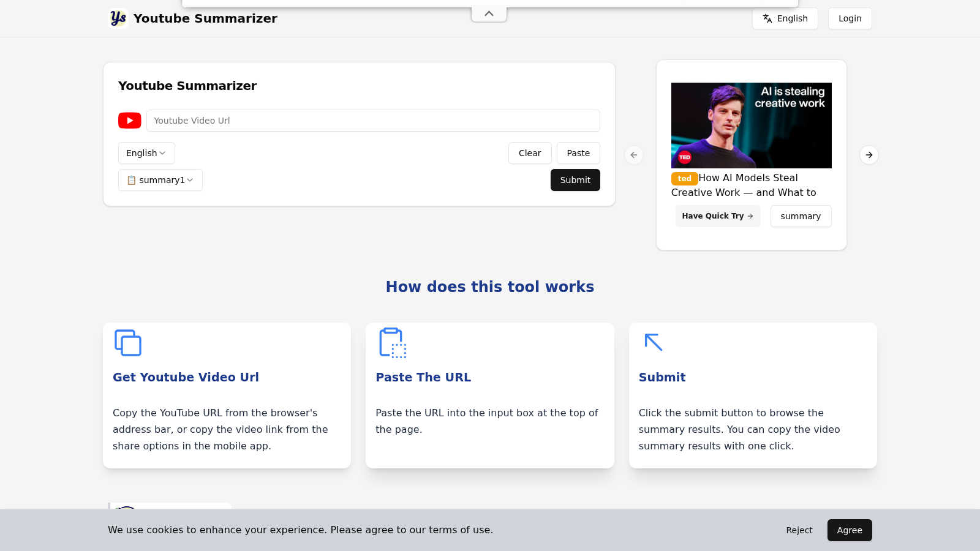Click the ted channel tag badge
Viewport: 980px width, 551px height.
click(685, 179)
